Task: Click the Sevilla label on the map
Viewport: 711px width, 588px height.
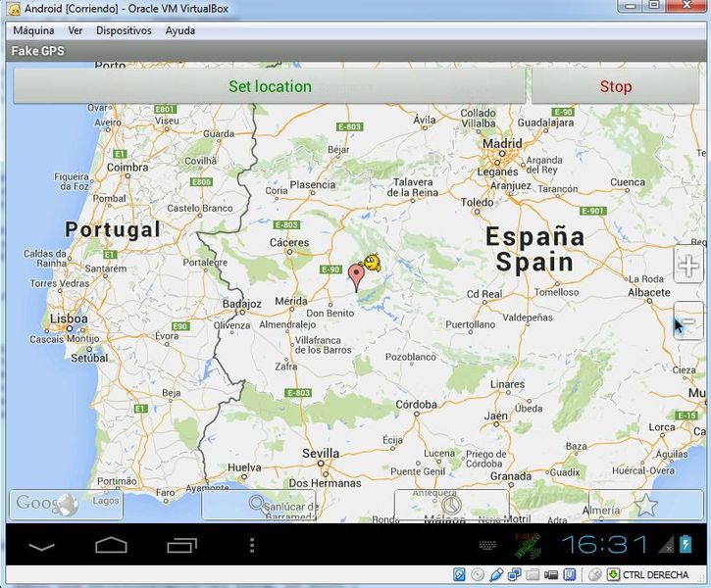Action: pos(321,453)
